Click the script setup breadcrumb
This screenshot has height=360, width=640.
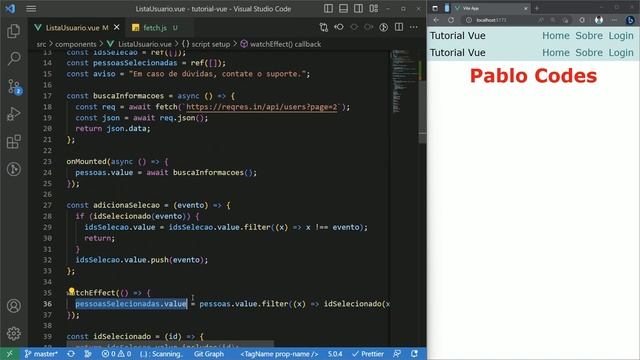206,44
